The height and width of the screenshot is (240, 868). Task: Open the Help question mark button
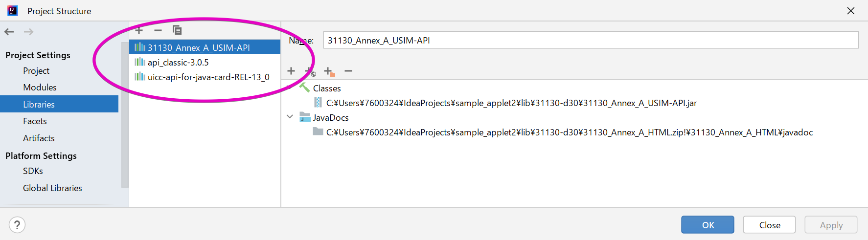click(17, 225)
